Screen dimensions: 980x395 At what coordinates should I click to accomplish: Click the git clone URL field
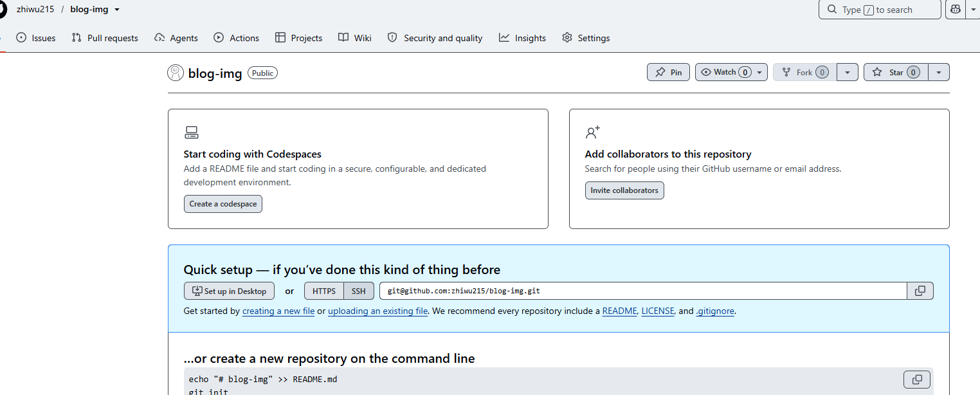pos(643,291)
